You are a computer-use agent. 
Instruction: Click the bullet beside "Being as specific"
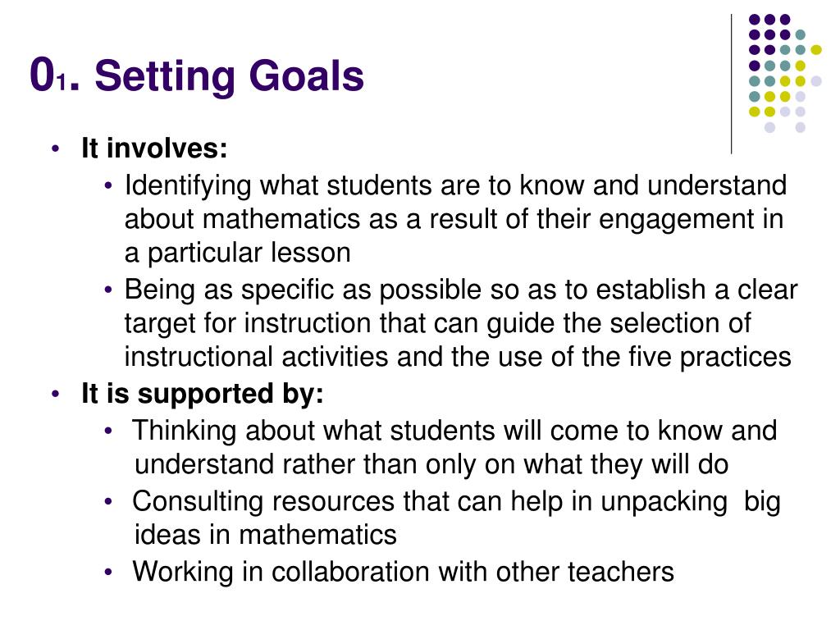pos(109,290)
